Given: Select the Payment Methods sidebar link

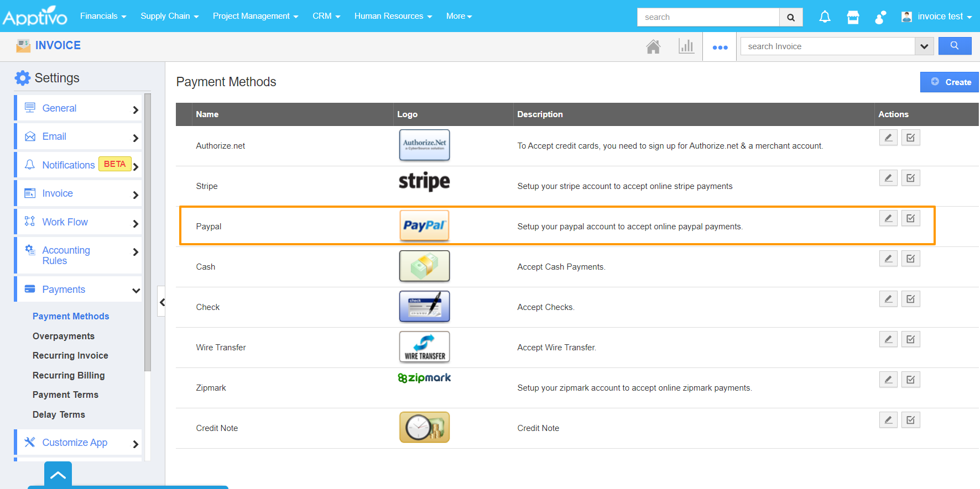Looking at the screenshot, I should 71,316.
